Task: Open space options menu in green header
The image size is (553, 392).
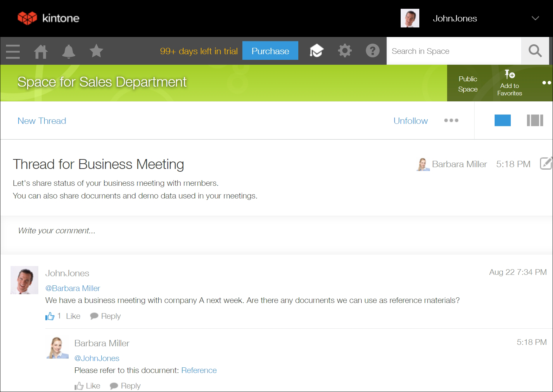Action: coord(546,83)
